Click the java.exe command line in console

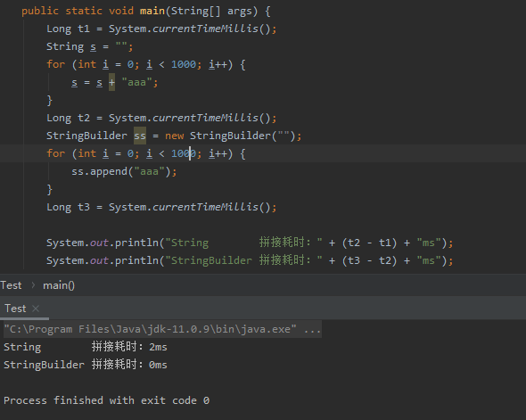[x=162, y=329]
